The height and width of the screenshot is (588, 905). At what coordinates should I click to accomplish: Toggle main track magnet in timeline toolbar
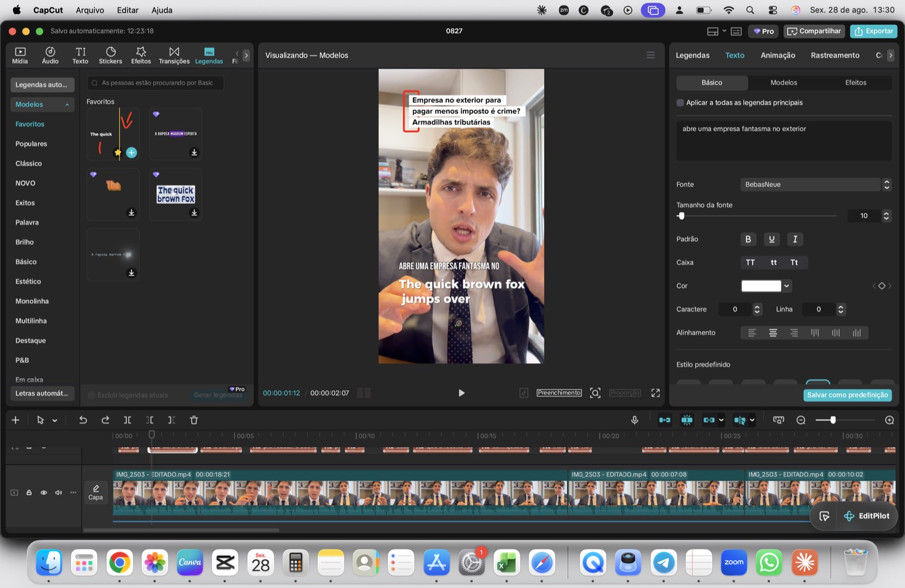coord(665,420)
